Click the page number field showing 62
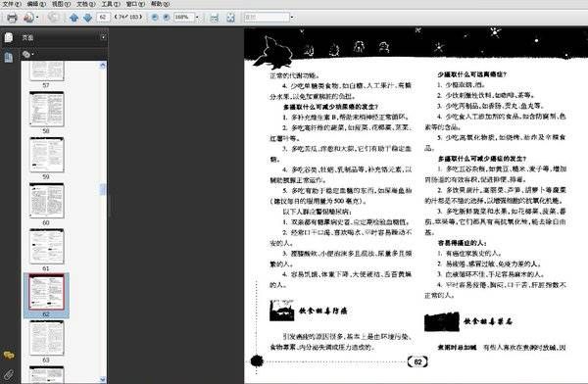This screenshot has width=588, height=384. [x=103, y=18]
